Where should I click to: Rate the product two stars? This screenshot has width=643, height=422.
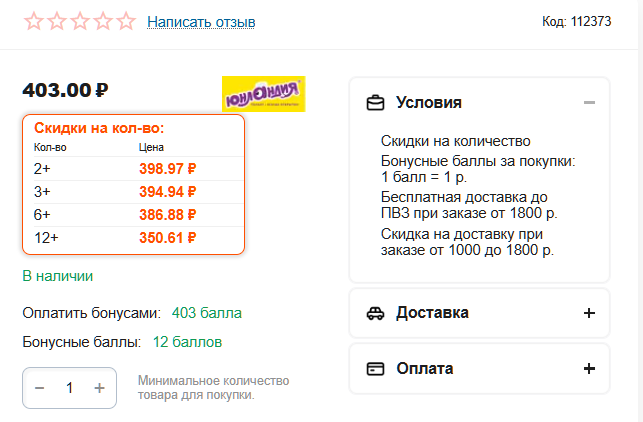[x=57, y=21]
